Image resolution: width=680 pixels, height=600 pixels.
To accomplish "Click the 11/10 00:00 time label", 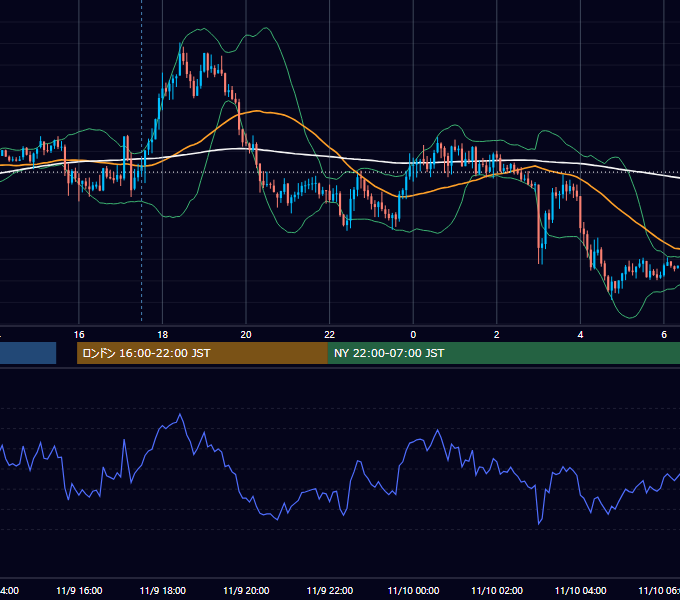I will pyautogui.click(x=413, y=590).
